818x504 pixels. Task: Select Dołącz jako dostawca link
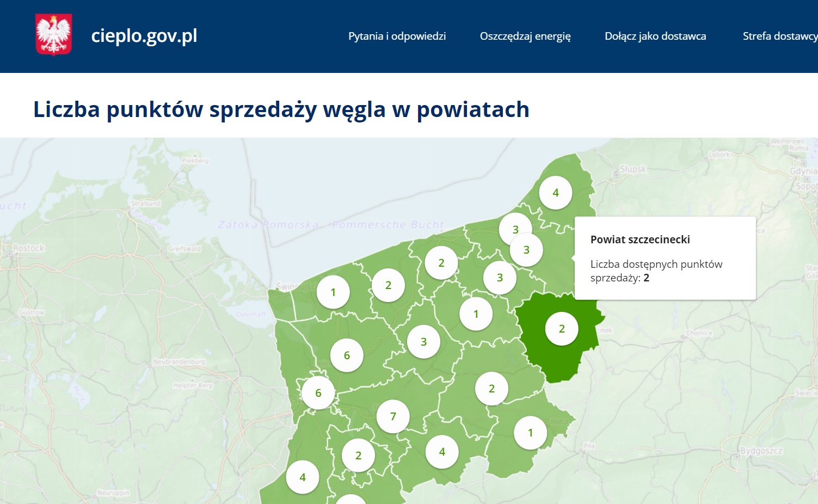(x=655, y=36)
